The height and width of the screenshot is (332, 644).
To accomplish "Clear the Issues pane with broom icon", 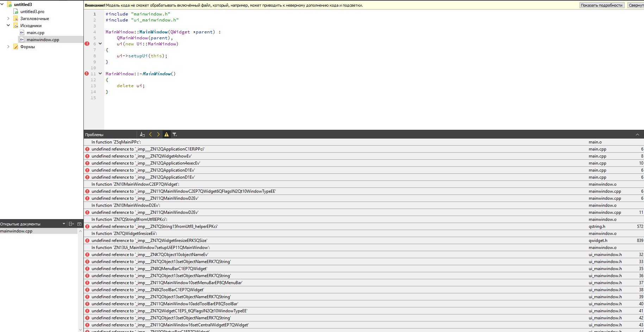I will pyautogui.click(x=142, y=134).
